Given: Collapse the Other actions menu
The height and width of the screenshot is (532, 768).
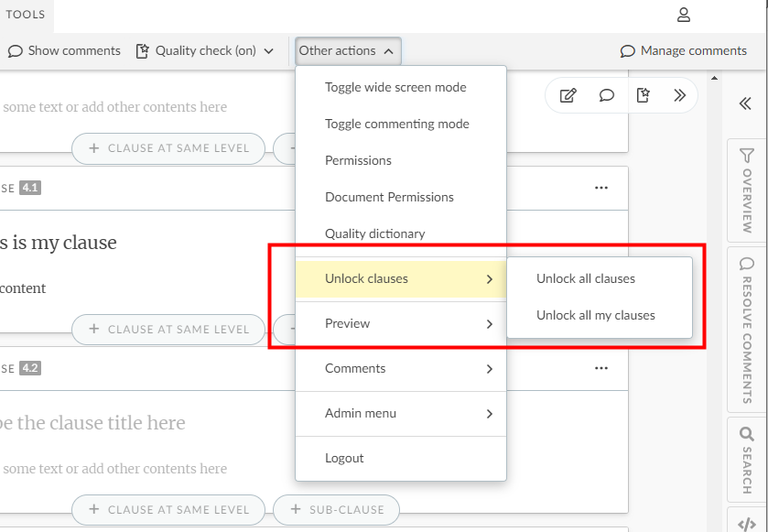Looking at the screenshot, I should click(x=348, y=51).
